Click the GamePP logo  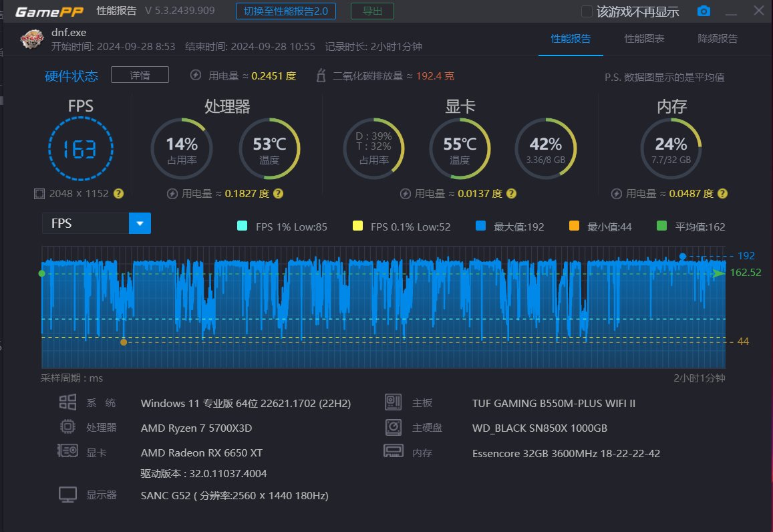click(x=49, y=11)
